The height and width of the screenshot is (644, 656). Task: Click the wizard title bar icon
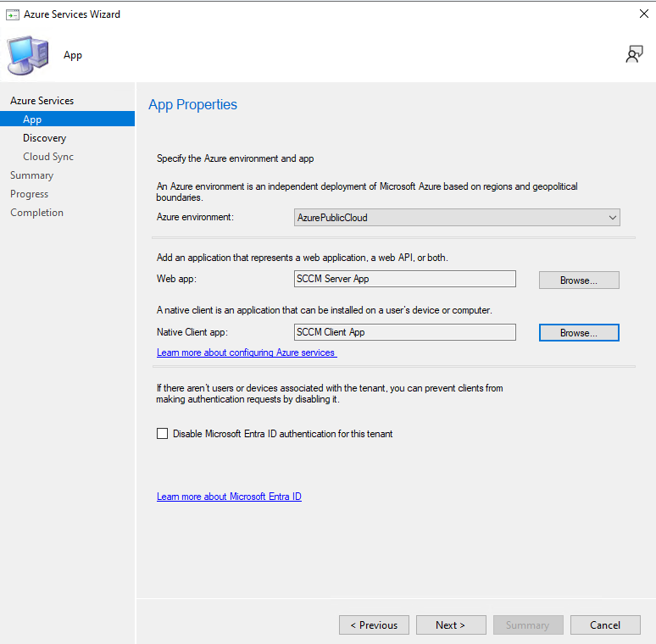(13, 14)
